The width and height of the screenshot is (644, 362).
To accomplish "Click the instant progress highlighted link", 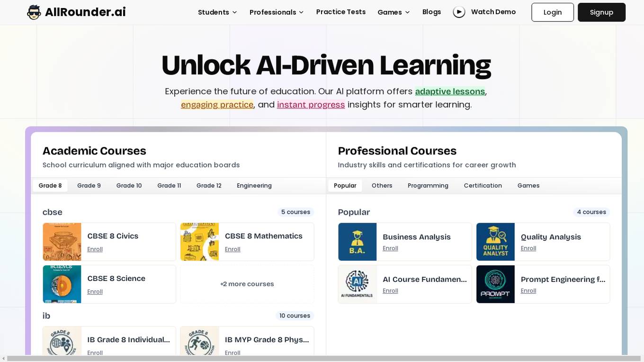I will click(311, 105).
